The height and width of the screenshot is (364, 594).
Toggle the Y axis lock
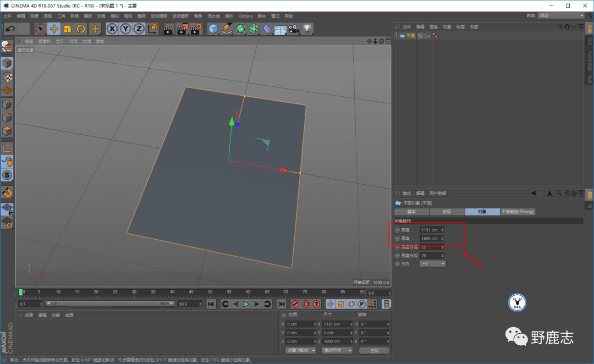pyautogui.click(x=126, y=29)
